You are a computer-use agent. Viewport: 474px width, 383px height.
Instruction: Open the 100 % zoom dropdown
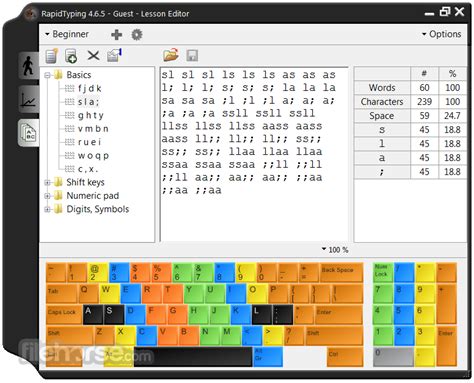335,250
